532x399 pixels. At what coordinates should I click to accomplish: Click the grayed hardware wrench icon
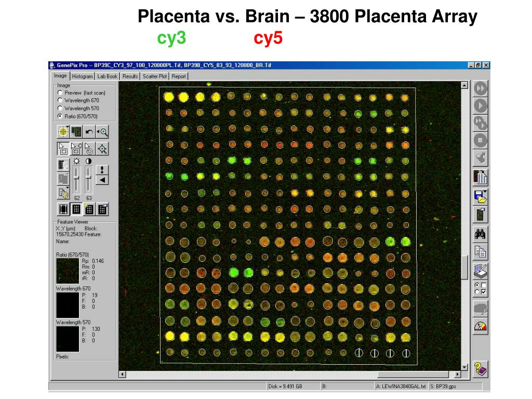[481, 309]
